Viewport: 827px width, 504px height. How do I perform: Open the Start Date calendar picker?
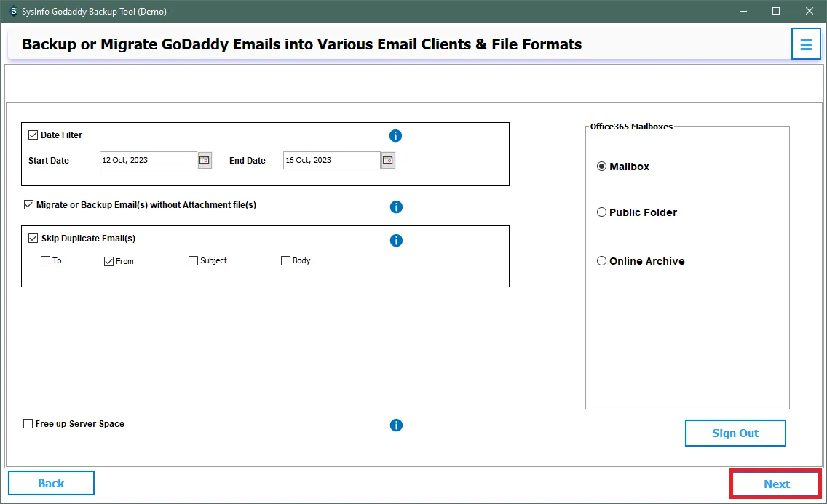click(x=205, y=160)
